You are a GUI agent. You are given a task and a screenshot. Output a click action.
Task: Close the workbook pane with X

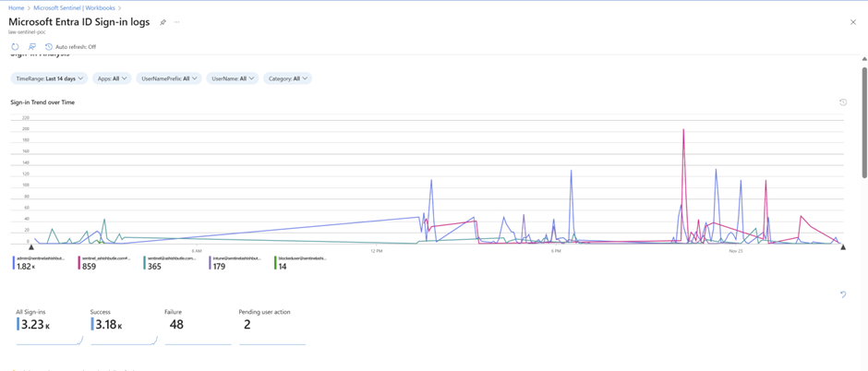click(852, 22)
